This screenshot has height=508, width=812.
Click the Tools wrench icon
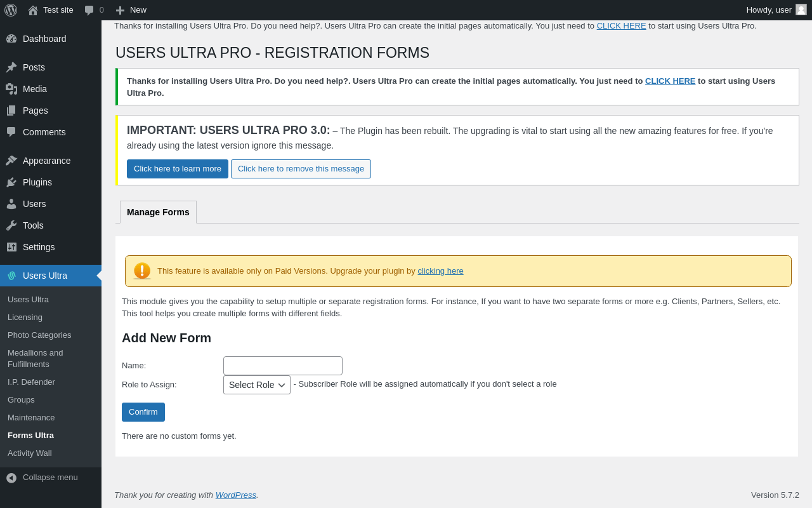[11, 225]
